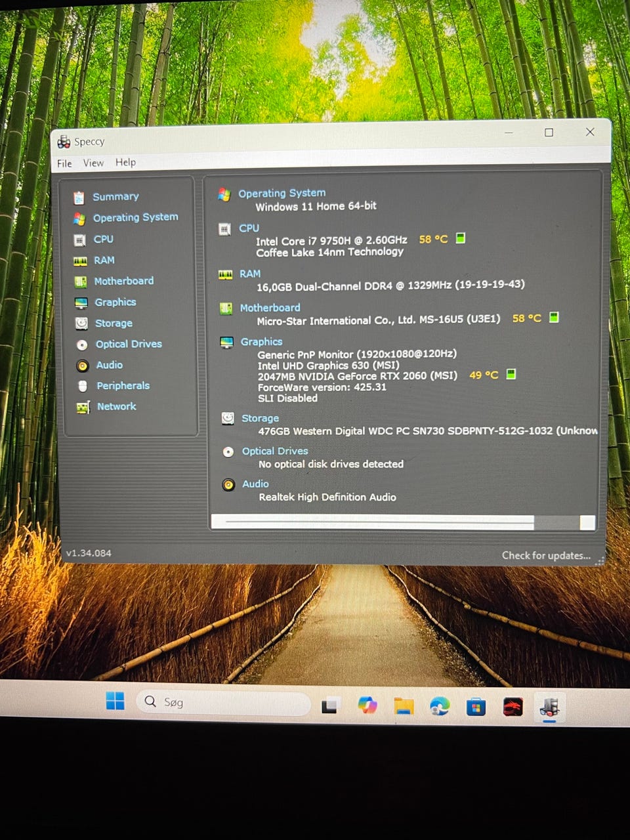Viewport: 630px width, 840px height.
Task: Click the version number v1.34.084
Action: 89,553
